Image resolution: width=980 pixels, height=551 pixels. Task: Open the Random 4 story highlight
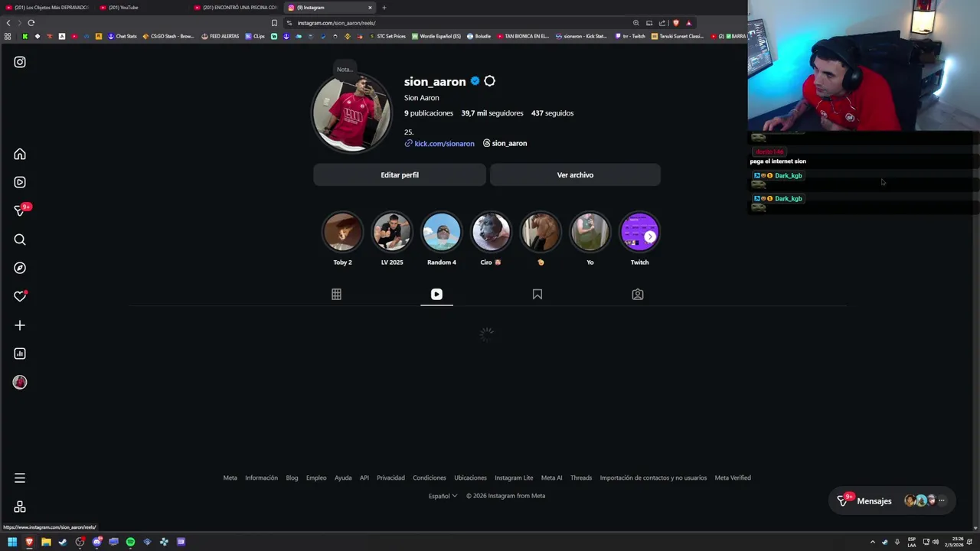[442, 232]
